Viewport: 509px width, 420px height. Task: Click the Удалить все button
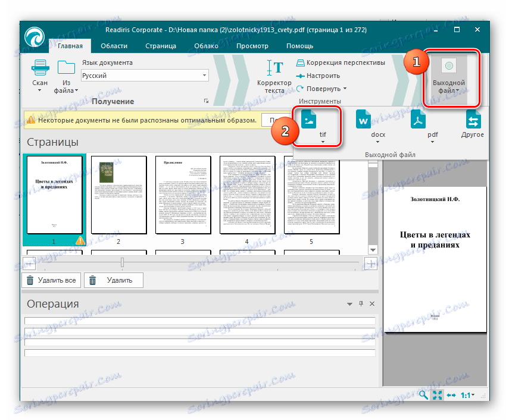[x=51, y=280]
